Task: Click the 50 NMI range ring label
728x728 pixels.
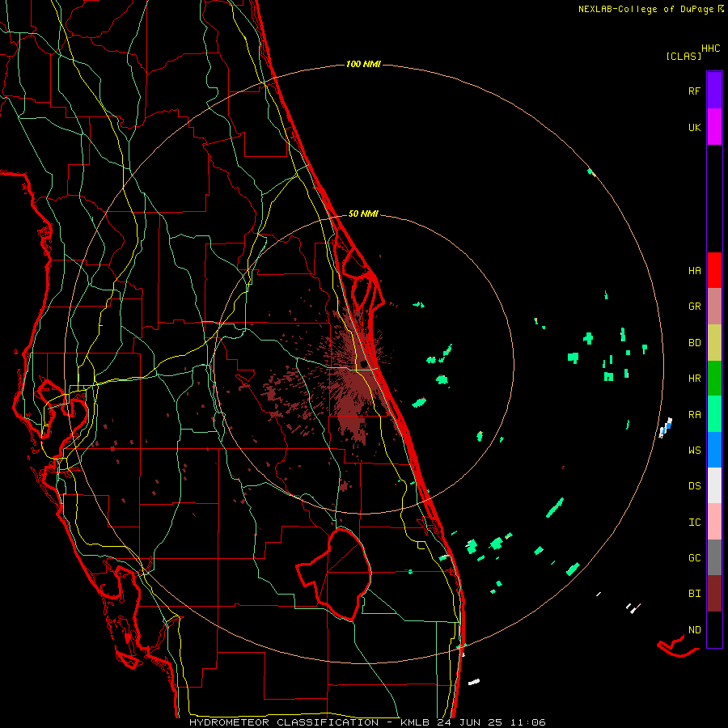Action: (x=363, y=214)
